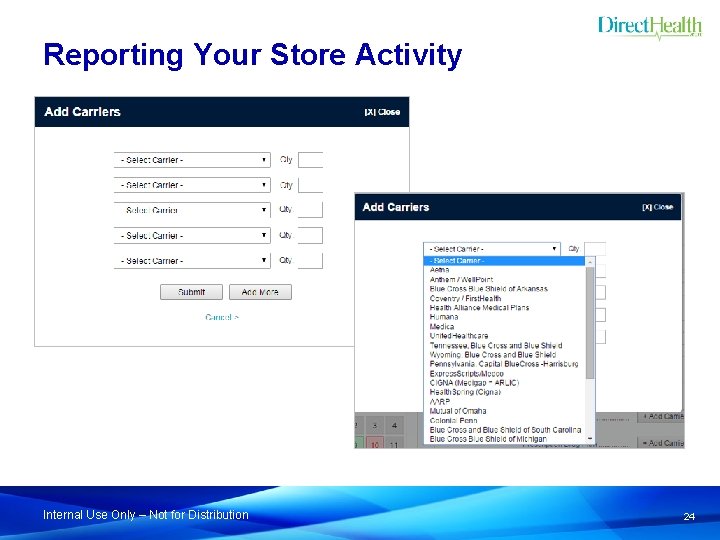The height and width of the screenshot is (540, 720).
Task: Select ExpressScripts/Medco option
Action: [504, 373]
